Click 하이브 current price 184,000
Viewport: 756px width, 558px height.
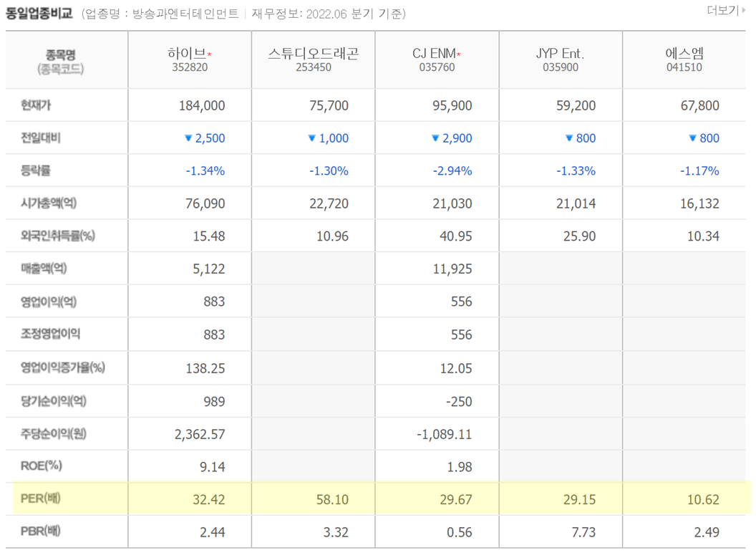[202, 105]
